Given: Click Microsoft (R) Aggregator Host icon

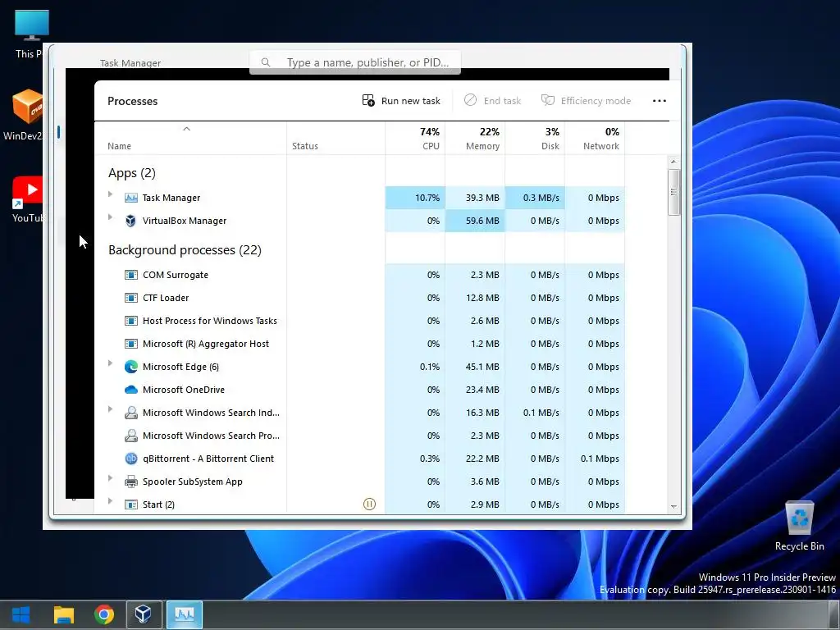Looking at the screenshot, I should [131, 344].
